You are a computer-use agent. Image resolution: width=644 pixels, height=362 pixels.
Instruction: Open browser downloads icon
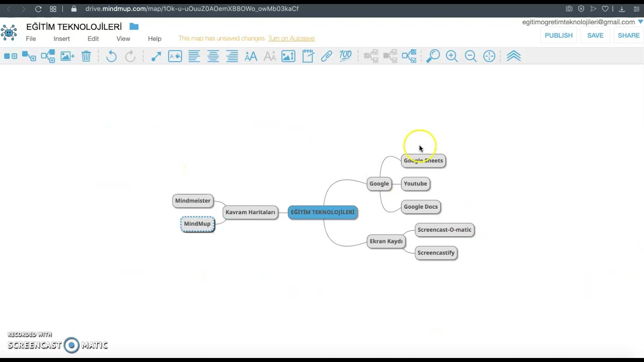pyautogui.click(x=622, y=9)
